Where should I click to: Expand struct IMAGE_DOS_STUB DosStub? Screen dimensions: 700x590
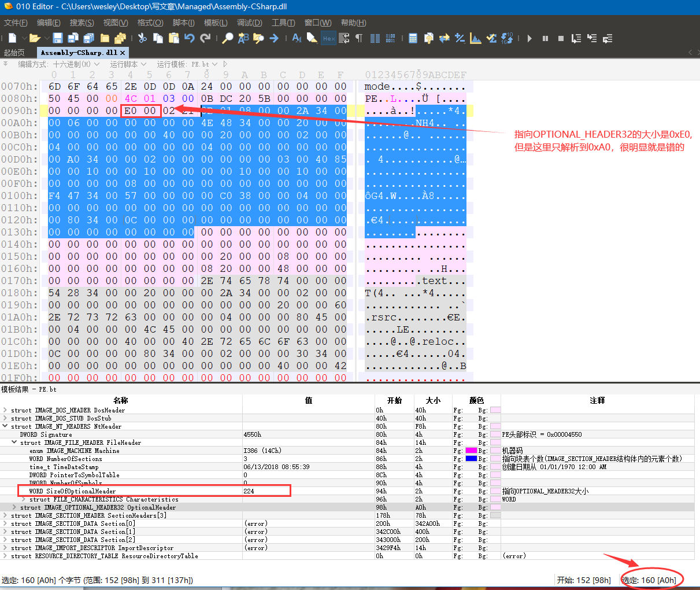5,418
